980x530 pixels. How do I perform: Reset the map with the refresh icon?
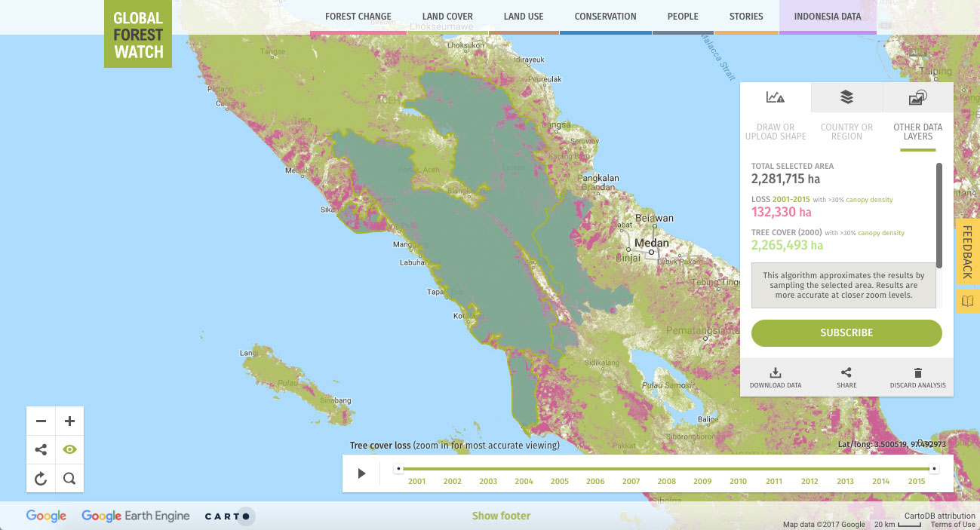(41, 479)
